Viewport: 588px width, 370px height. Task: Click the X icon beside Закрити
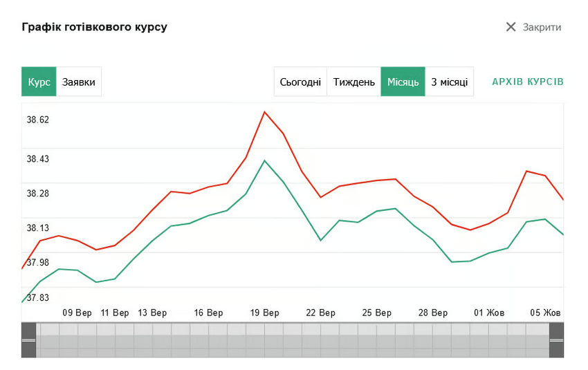(x=511, y=27)
